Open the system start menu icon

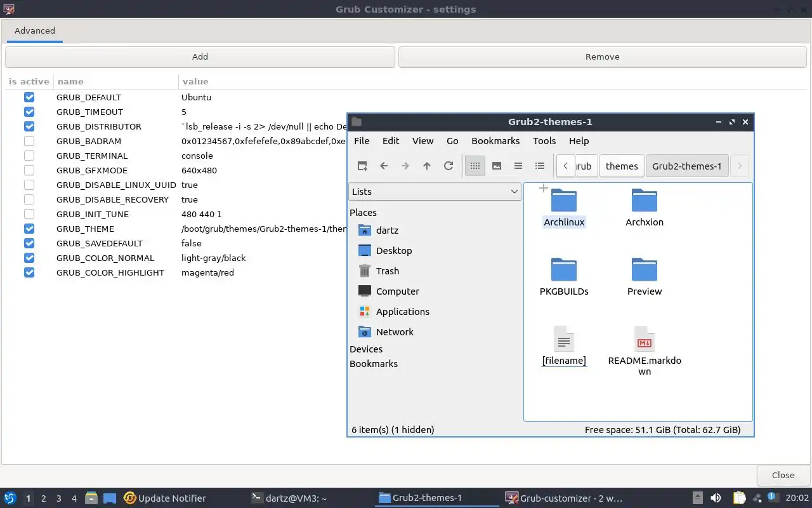tap(10, 498)
